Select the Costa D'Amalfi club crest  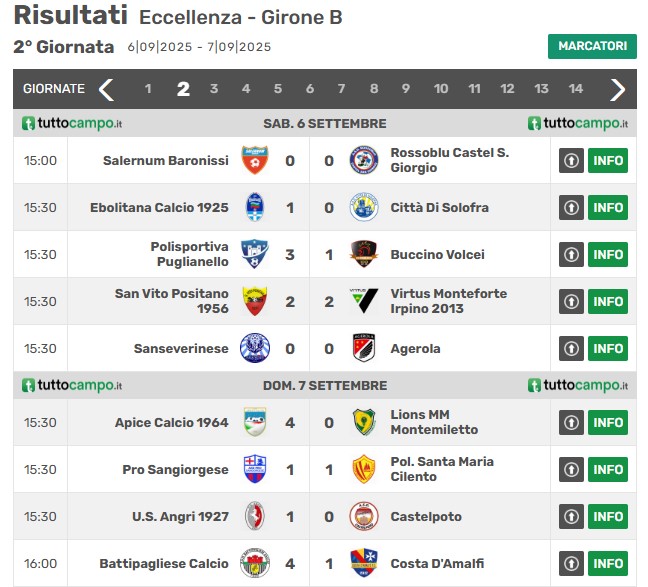point(364,563)
